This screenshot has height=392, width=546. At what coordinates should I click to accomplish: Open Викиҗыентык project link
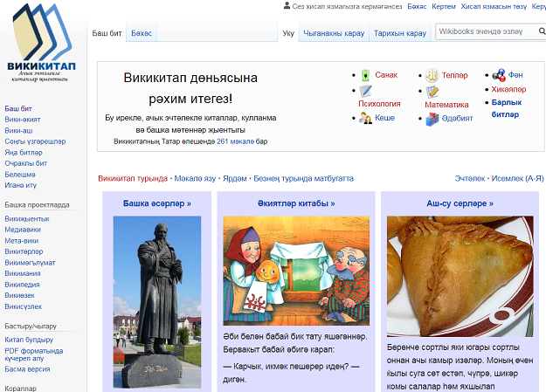(x=27, y=219)
